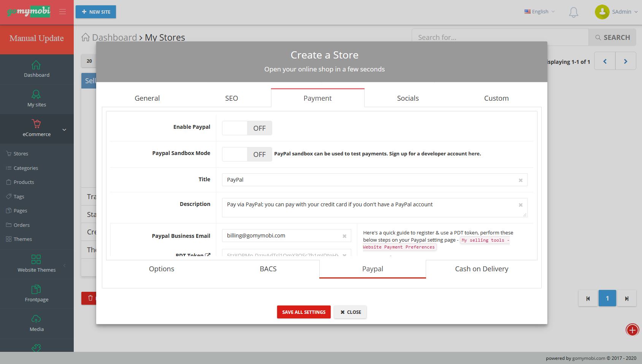The image size is (642, 364).
Task: Open the PDT Token external link icon
Action: (208, 255)
